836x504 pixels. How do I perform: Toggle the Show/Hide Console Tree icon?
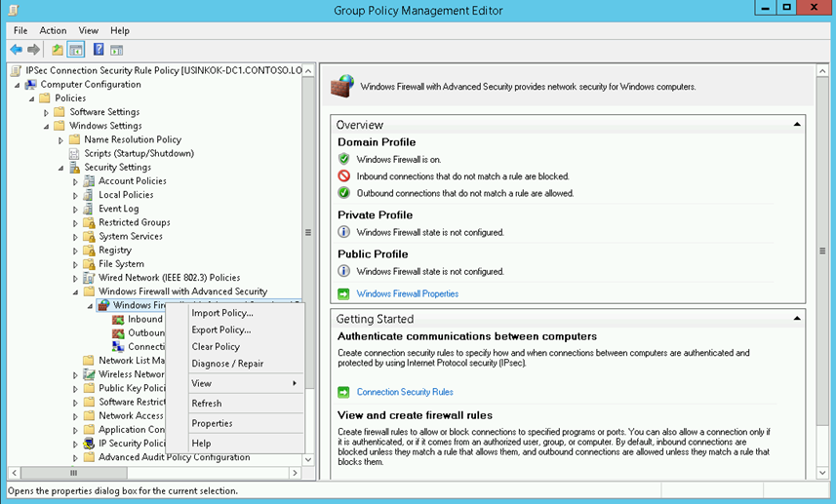76,50
